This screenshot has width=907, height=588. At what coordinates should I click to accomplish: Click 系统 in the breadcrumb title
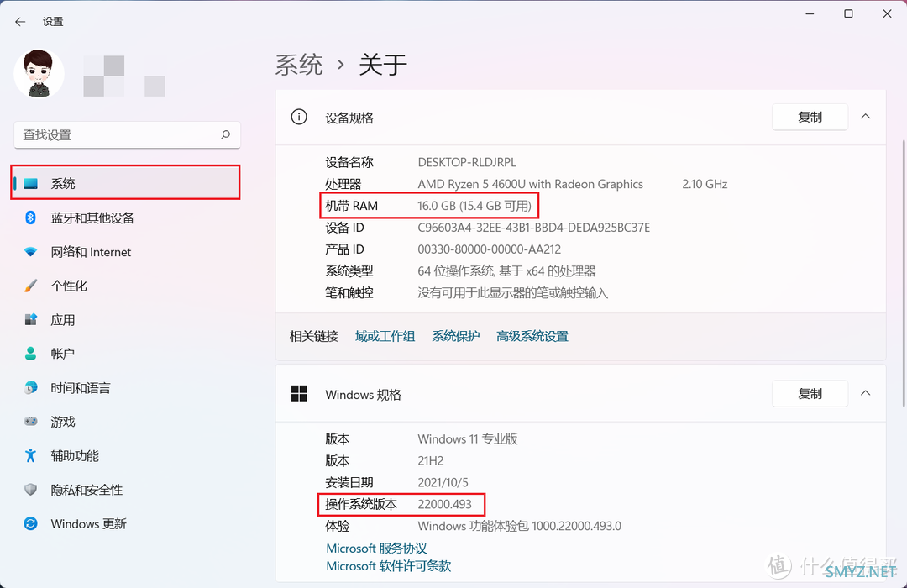[298, 64]
